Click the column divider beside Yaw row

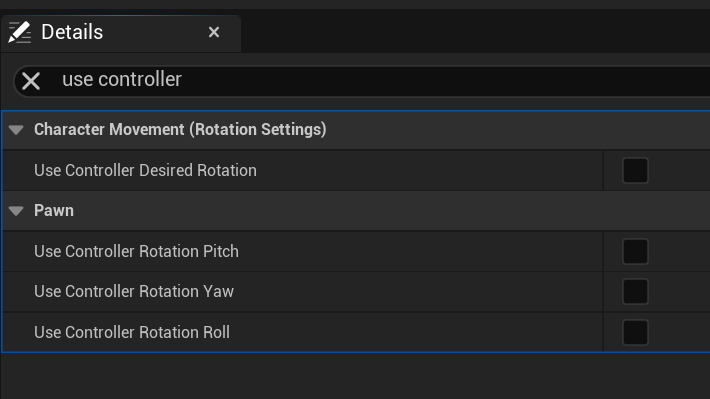click(x=603, y=292)
